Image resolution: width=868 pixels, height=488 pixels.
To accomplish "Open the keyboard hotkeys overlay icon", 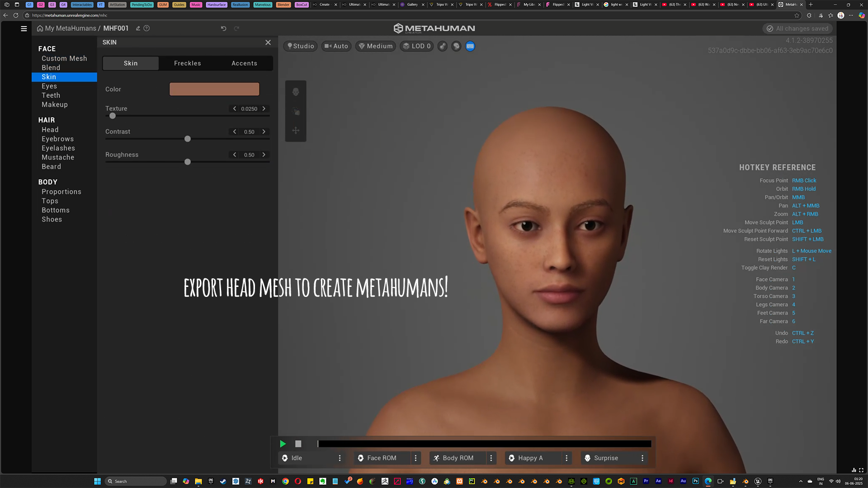I will coord(470,46).
